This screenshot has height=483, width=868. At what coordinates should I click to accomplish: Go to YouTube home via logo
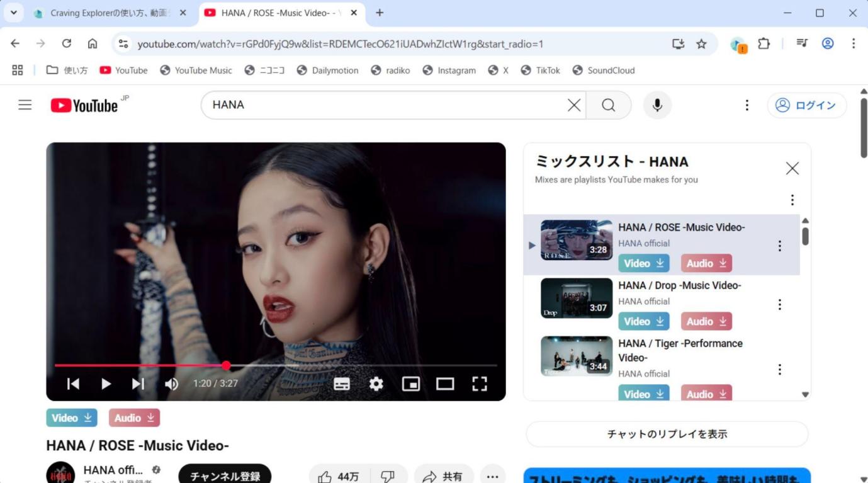(84, 105)
